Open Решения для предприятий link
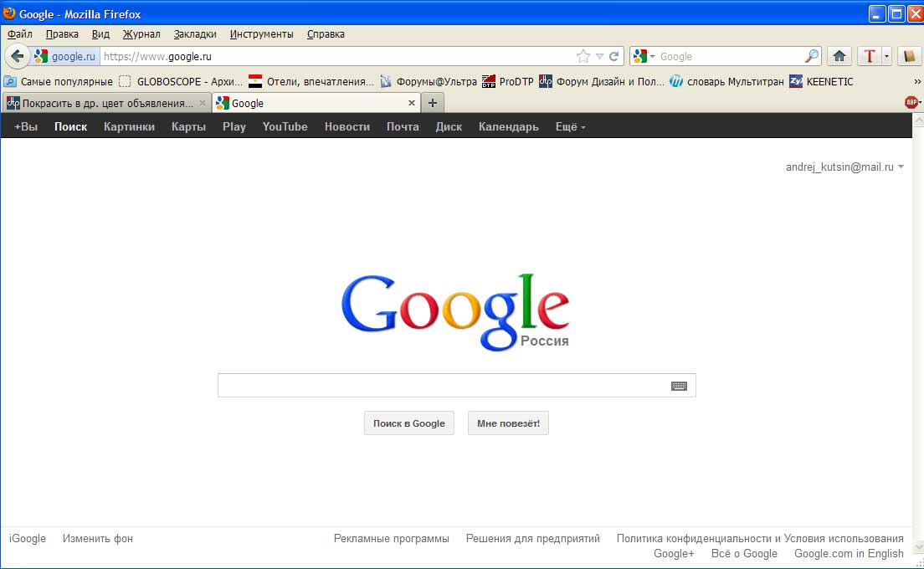Screen dimensions: 924x569 click(x=532, y=538)
